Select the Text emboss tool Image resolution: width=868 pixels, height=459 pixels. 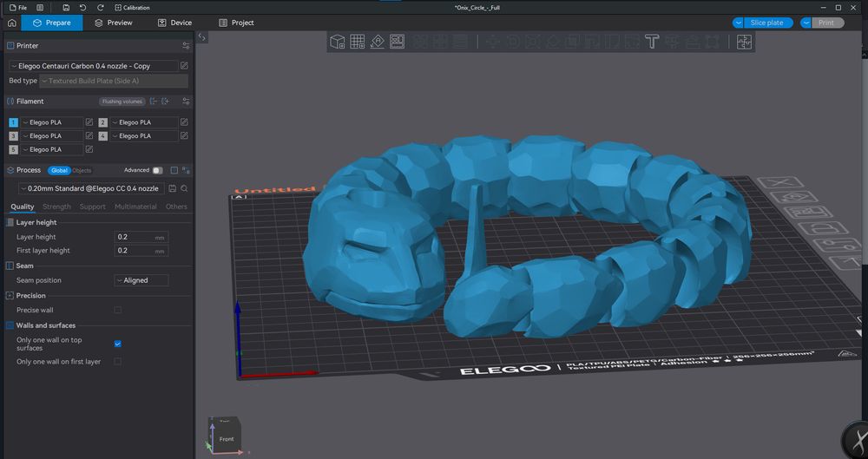coord(652,41)
